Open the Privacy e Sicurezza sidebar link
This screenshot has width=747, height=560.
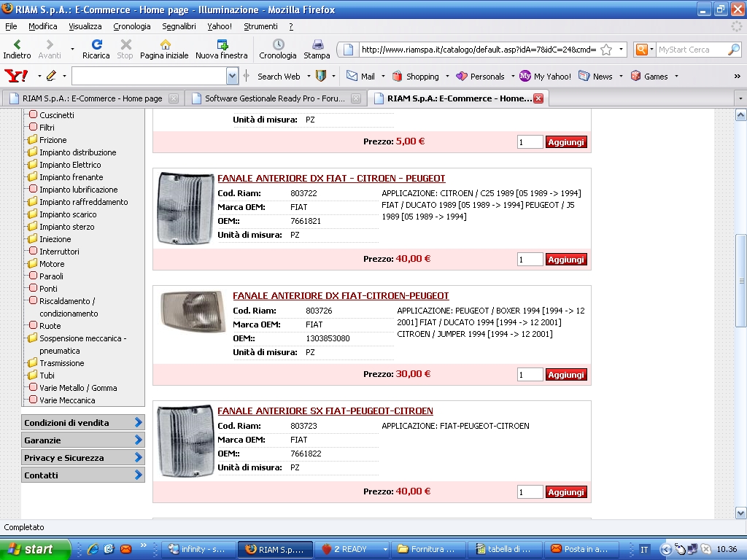point(82,457)
